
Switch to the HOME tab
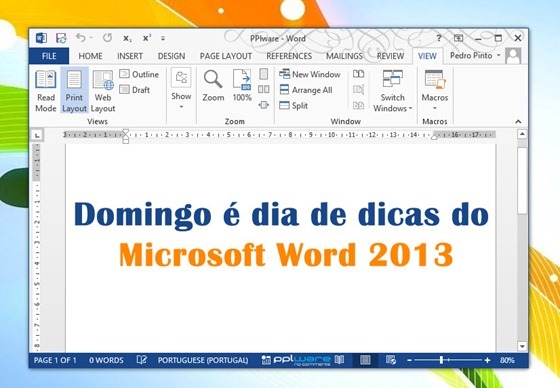pyautogui.click(x=90, y=56)
